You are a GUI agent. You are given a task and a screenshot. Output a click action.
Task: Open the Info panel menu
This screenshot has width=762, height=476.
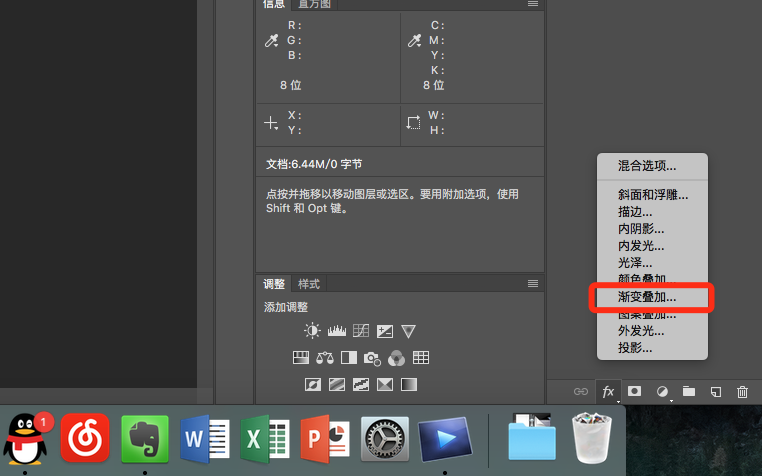(x=533, y=3)
